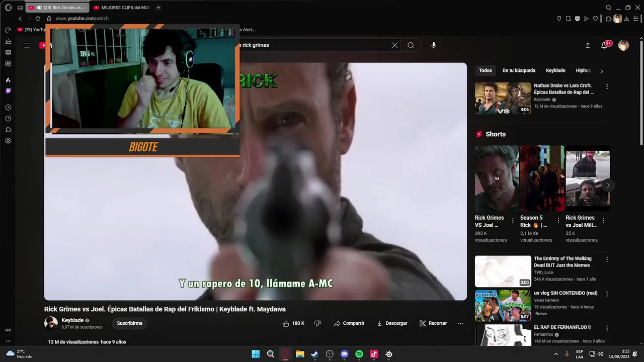This screenshot has width=644, height=362.
Task: Select the Todos filter chip
Action: pyautogui.click(x=485, y=71)
